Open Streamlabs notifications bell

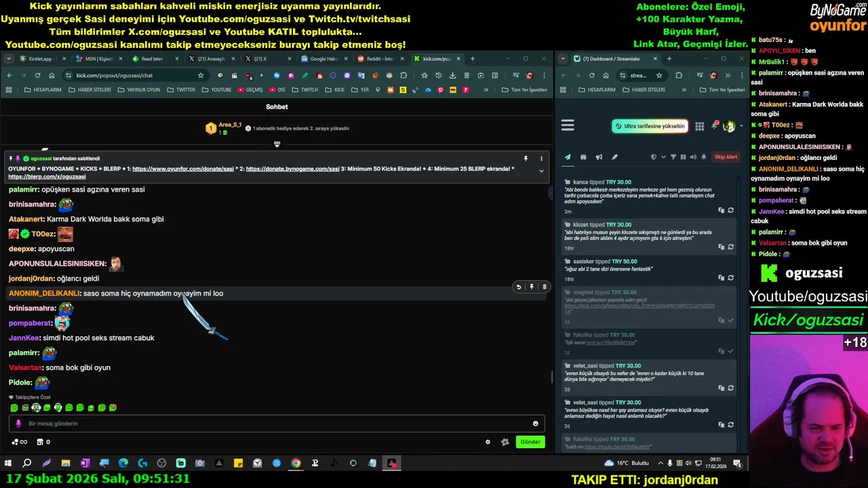[x=714, y=126]
